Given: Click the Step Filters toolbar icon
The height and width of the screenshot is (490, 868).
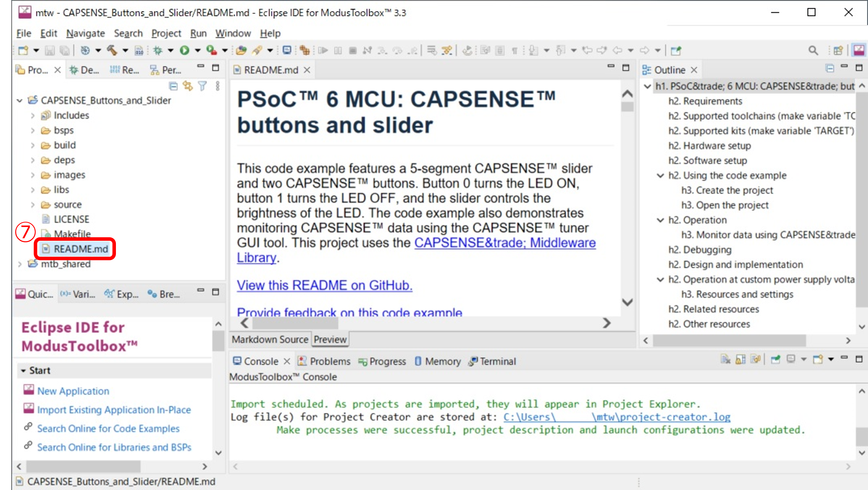Looking at the screenshot, I should (x=447, y=50).
